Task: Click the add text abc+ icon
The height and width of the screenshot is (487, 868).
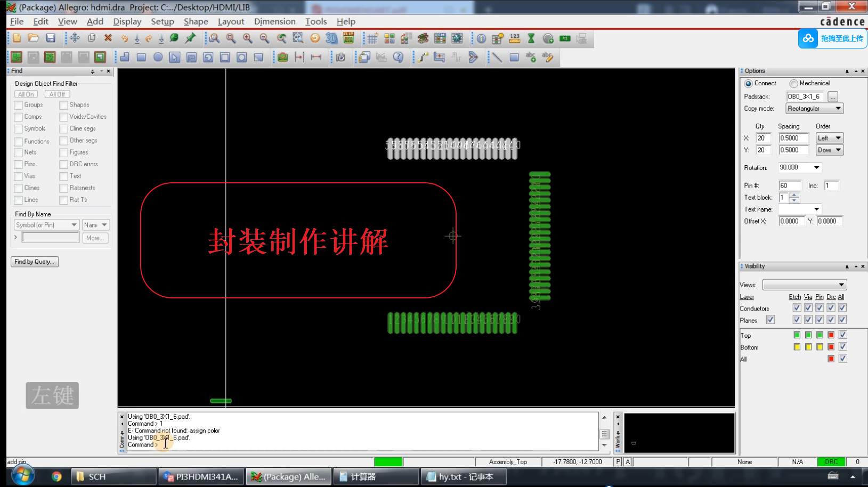Action: click(531, 57)
